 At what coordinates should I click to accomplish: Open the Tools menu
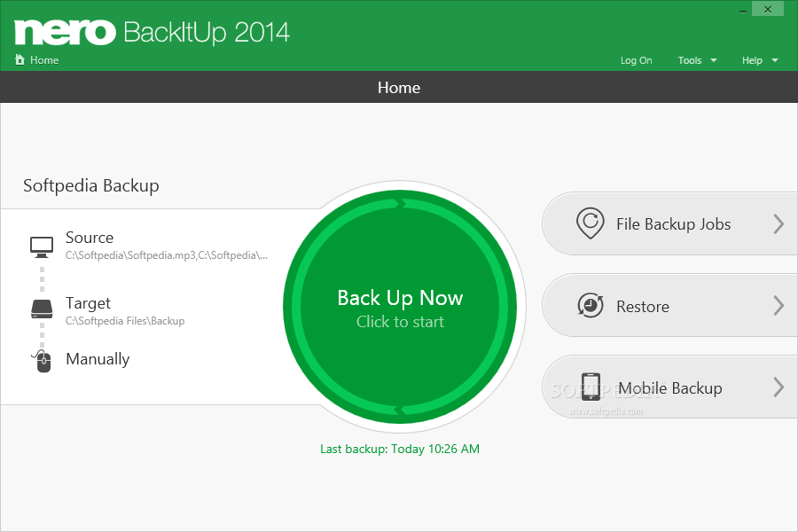tap(690, 60)
